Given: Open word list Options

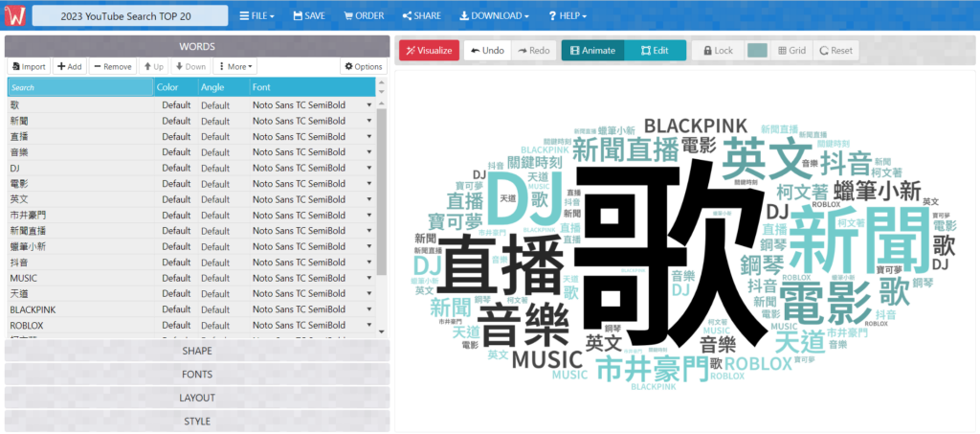Looking at the screenshot, I should 363,67.
